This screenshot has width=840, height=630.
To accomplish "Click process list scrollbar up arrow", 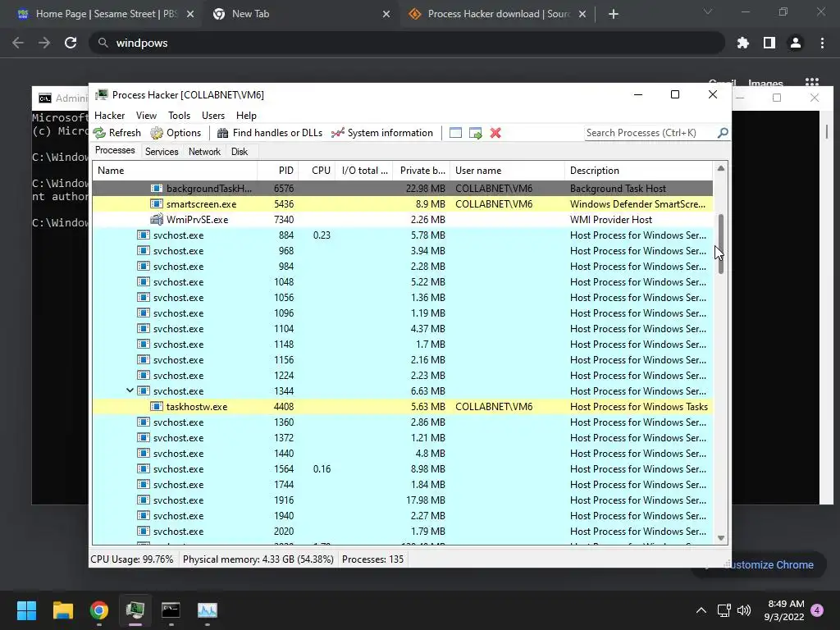I will tap(720, 168).
